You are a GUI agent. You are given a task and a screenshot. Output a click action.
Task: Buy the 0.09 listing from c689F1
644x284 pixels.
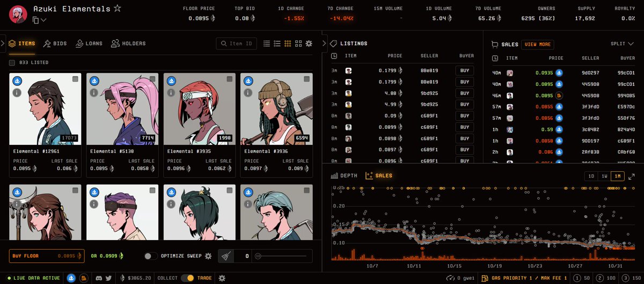tap(465, 115)
